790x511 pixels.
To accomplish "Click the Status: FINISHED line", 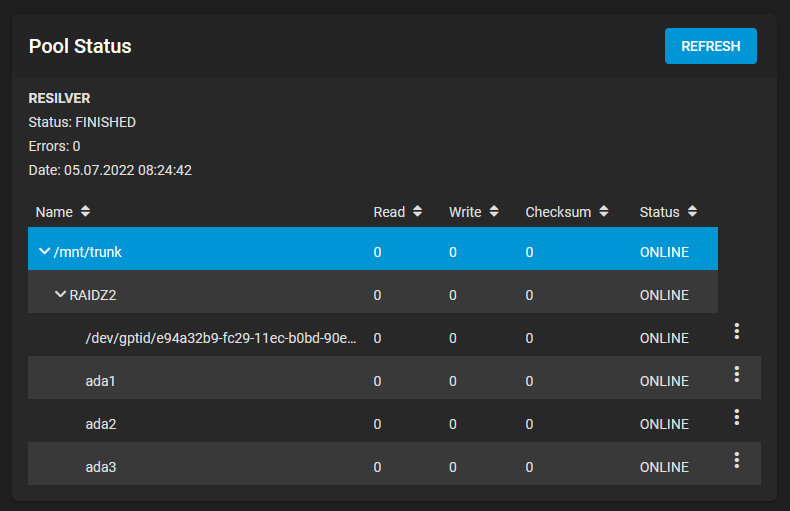I will click(82, 122).
